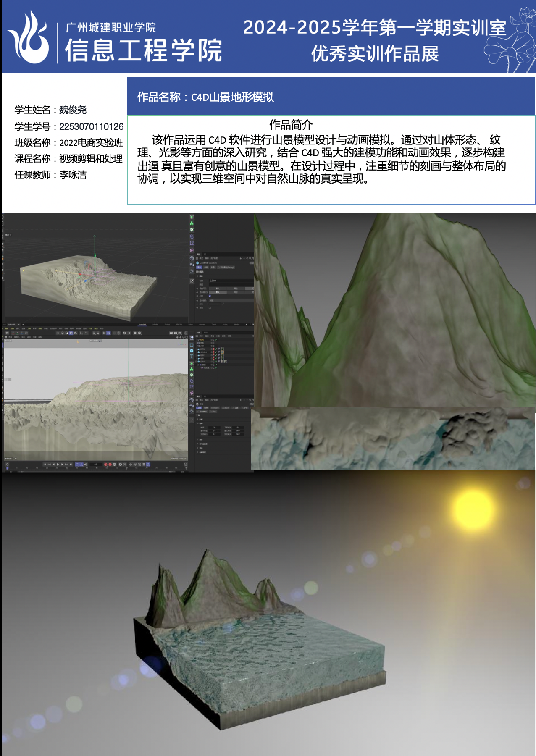
Task: Toggle the enabled checkbox in cube basic properties
Action: (210, 296)
